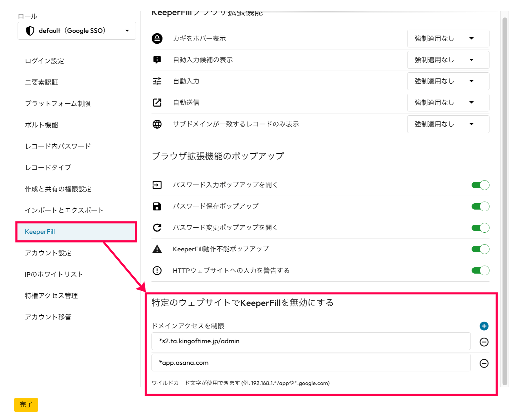Remove the app.asana.com domain entry

click(484, 363)
